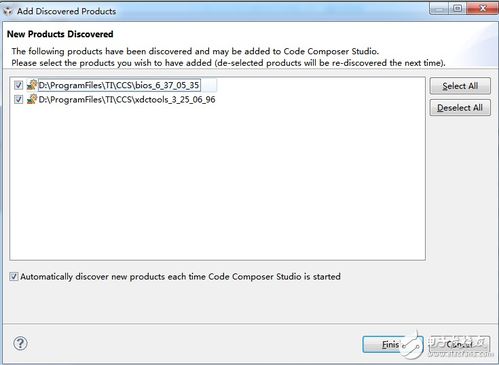Minimize the Add Discovered Products window
The image size is (499, 365).
point(440,9)
